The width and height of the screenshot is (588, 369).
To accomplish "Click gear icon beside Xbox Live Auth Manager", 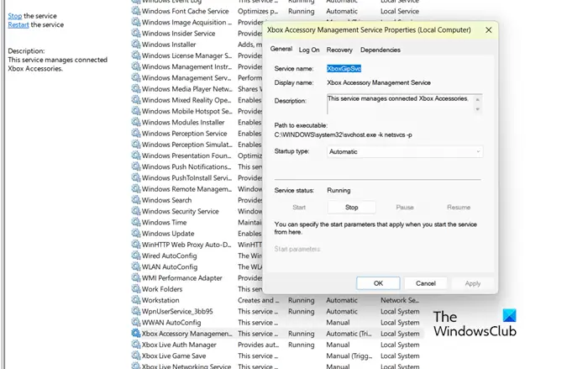I will tap(135, 345).
